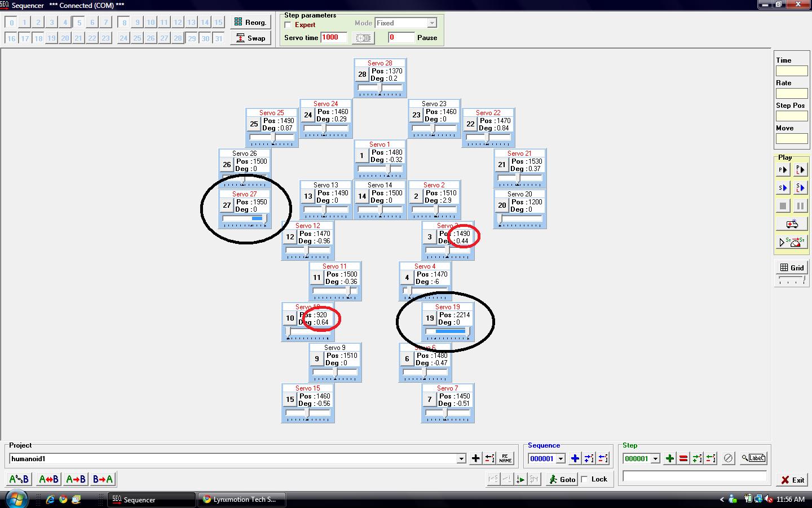The image size is (812, 508).
Task: Click the project RENAME icon button
Action: (x=505, y=458)
